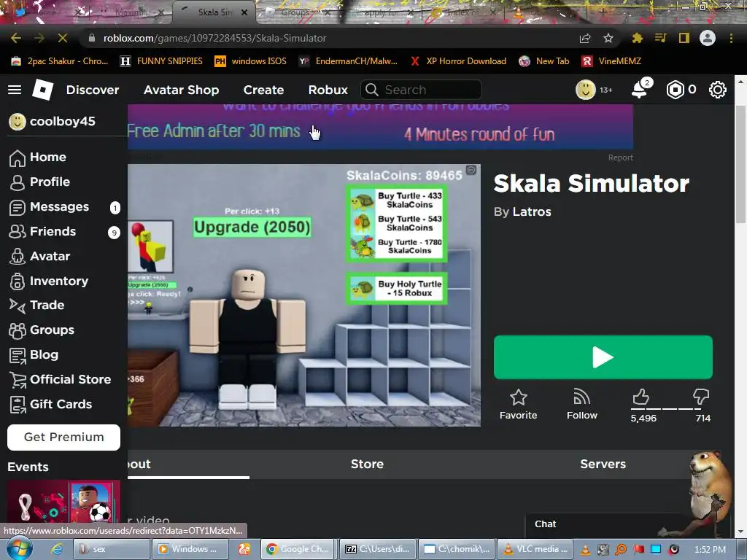Like the game with thumbs up
Viewport: 747px width, 560px height.
(x=640, y=397)
